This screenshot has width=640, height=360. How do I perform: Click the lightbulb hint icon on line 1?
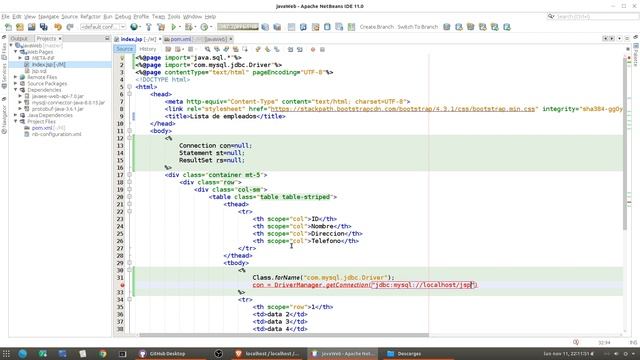[x=122, y=58]
